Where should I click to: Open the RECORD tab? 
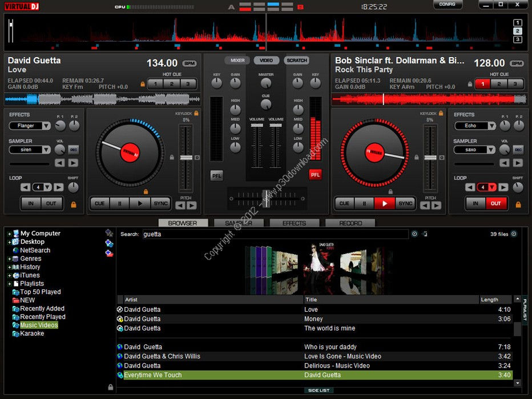click(350, 223)
